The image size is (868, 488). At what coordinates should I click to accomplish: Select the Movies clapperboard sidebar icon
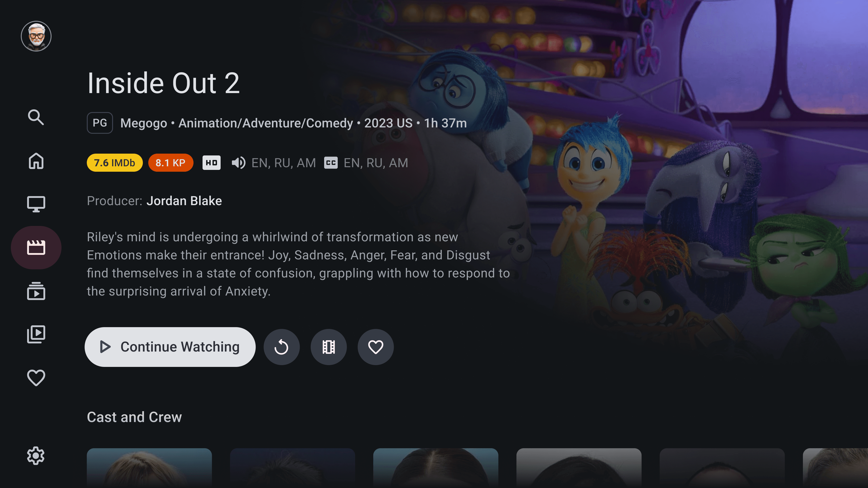[x=36, y=248]
